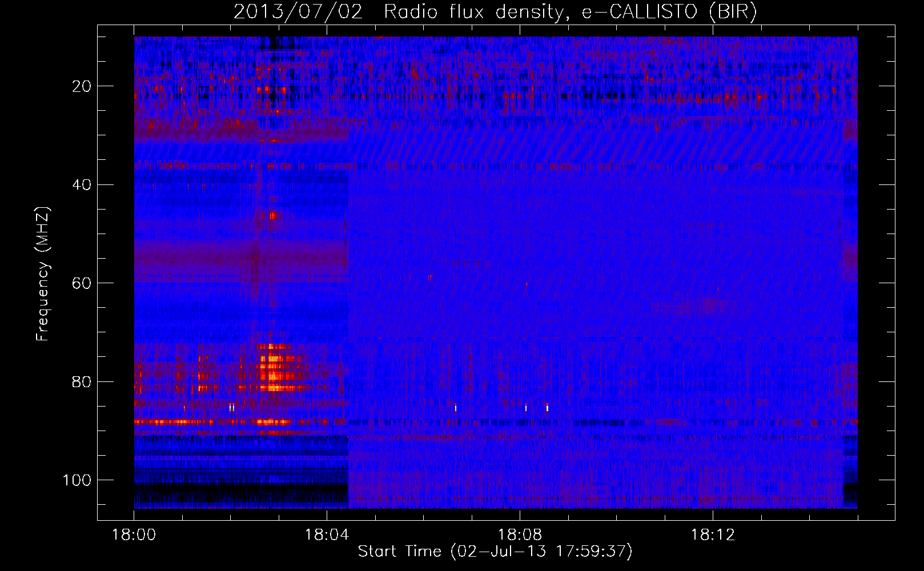The image size is (924, 571).
Task: Click the 18:00 time tick label
Action: pyautogui.click(x=134, y=535)
